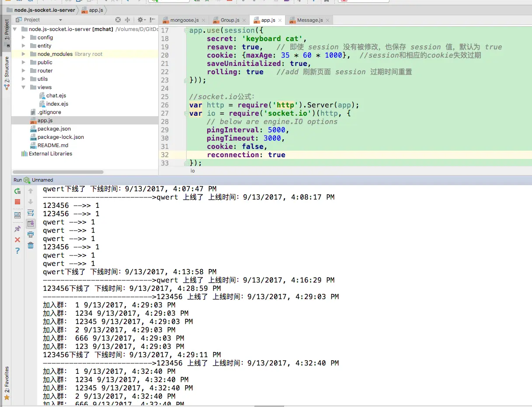The width and height of the screenshot is (532, 407).
Task: Open package.json from project tree
Action: pyautogui.click(x=54, y=129)
